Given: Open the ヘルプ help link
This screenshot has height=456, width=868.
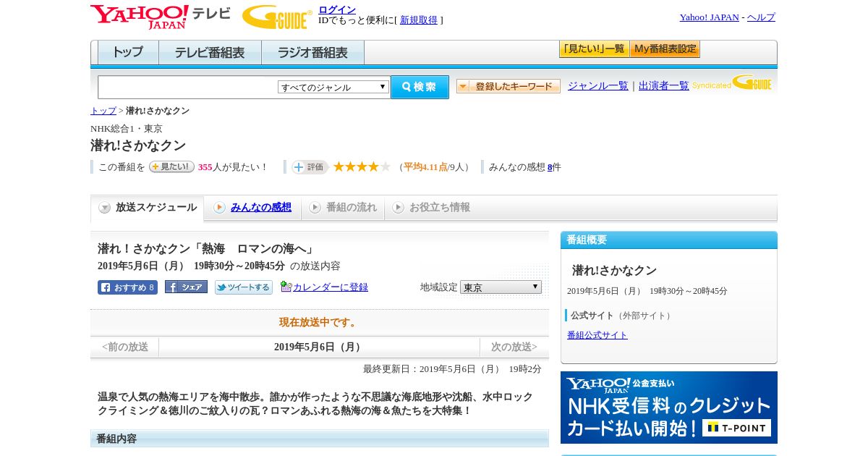Looking at the screenshot, I should tap(761, 17).
